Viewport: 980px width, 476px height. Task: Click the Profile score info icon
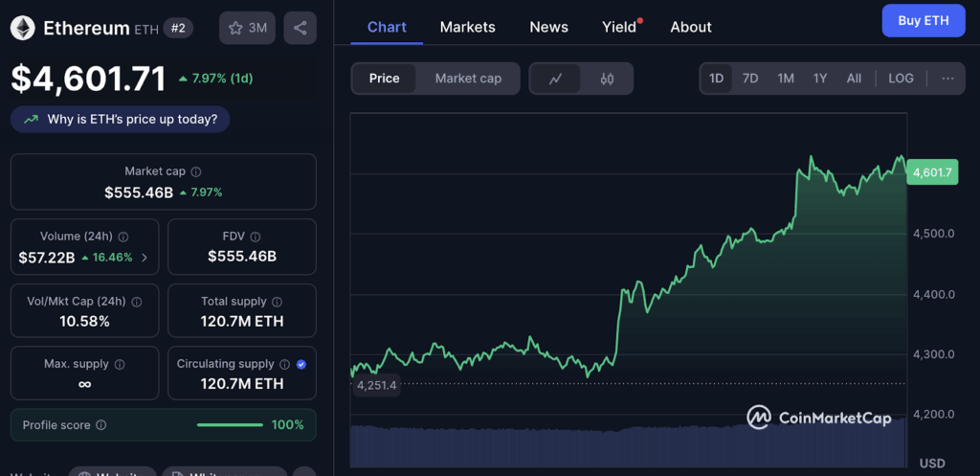101,425
